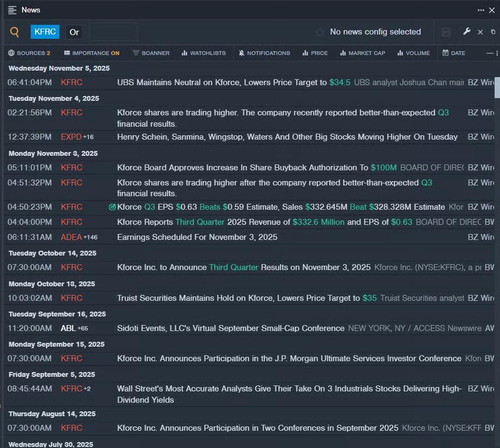This screenshot has height=448, width=500.
Task: Expand the Sources filter dropdown
Action: [x=29, y=53]
